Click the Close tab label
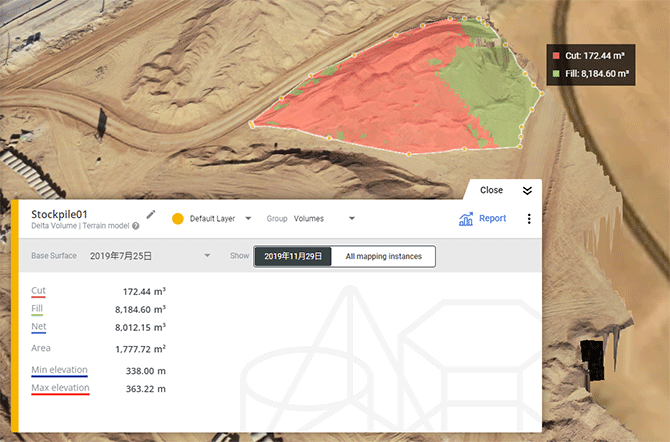The width and height of the screenshot is (670, 442). point(491,190)
